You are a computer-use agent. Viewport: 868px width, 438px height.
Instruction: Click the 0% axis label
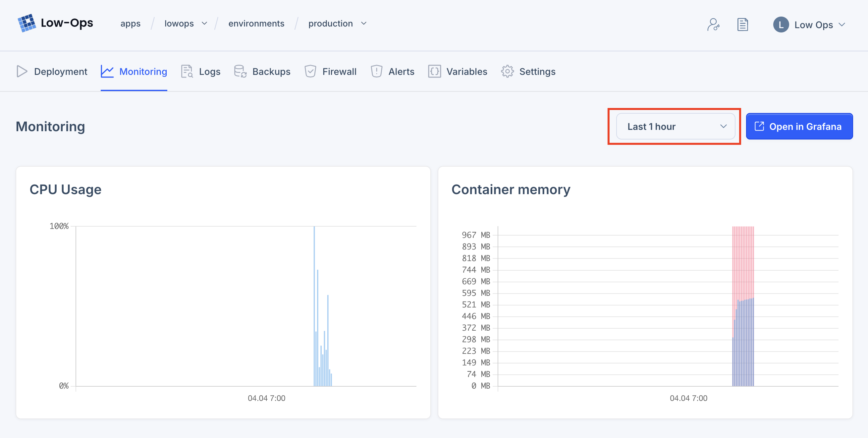[64, 386]
